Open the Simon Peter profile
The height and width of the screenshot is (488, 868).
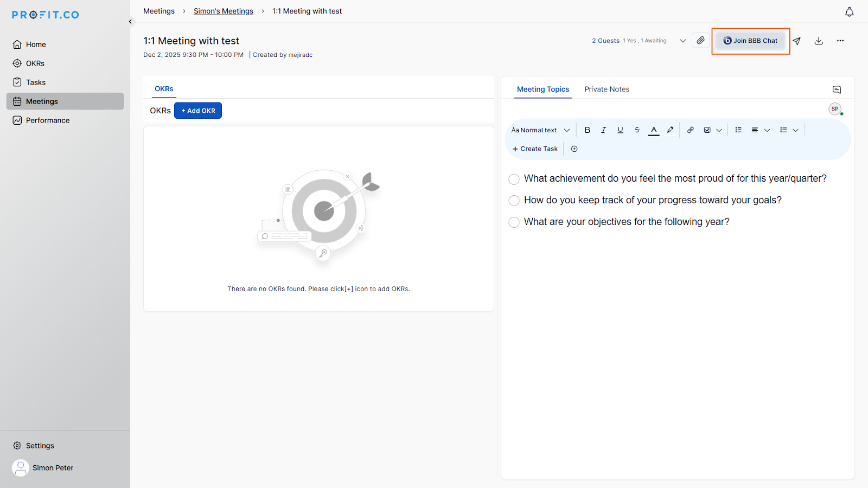coord(43,468)
